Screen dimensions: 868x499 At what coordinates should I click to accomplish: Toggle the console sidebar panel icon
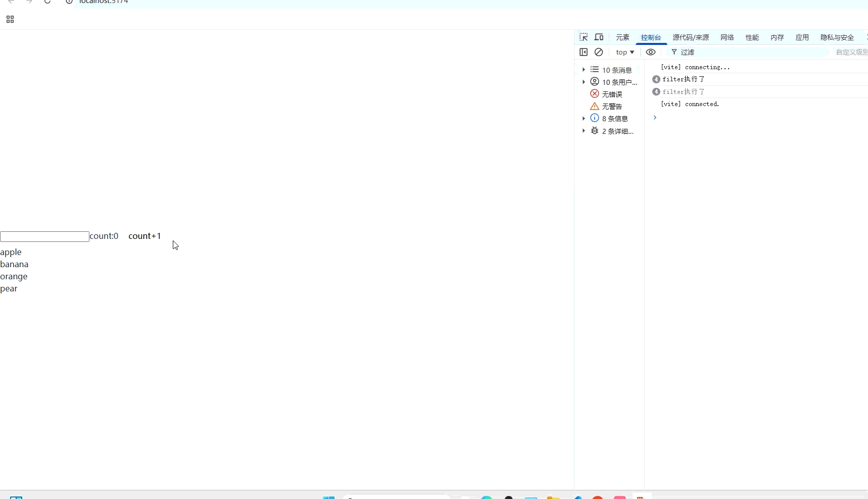(584, 52)
